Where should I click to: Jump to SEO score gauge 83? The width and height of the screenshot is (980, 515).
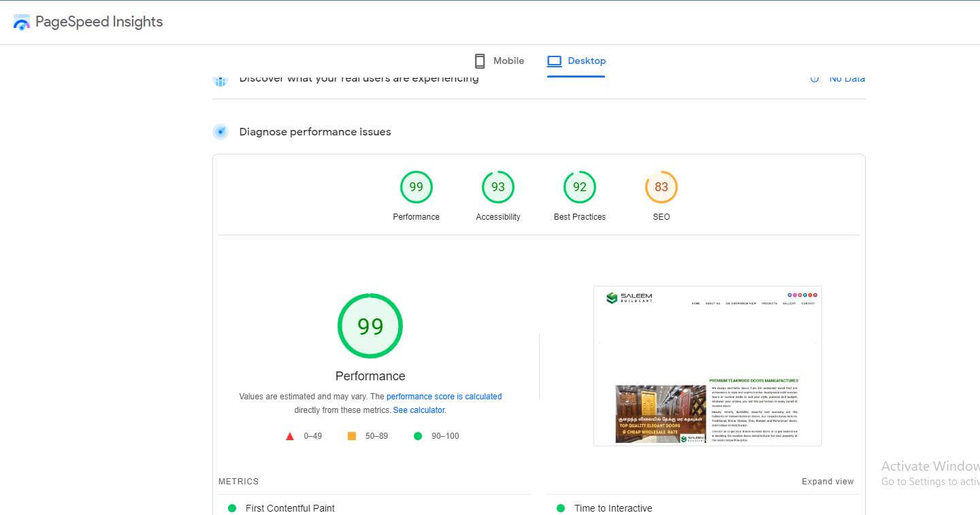[x=661, y=187]
